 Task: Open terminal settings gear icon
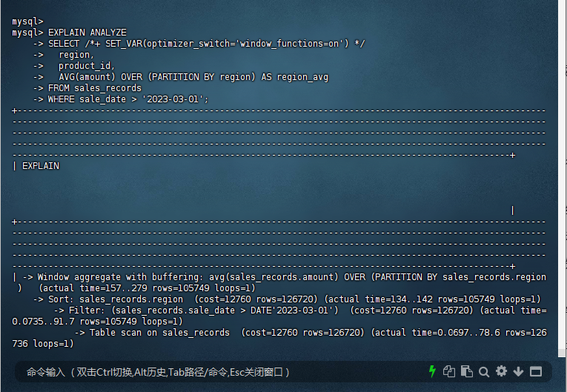(501, 371)
